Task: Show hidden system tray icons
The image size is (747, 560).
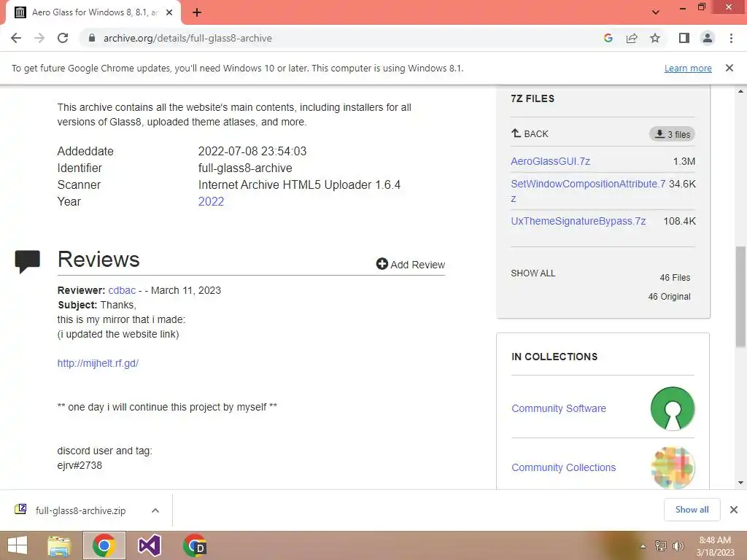Action: tap(643, 546)
